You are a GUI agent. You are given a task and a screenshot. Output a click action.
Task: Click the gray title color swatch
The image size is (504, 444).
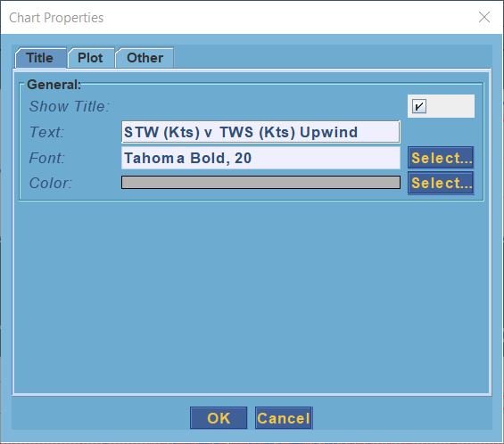260,182
